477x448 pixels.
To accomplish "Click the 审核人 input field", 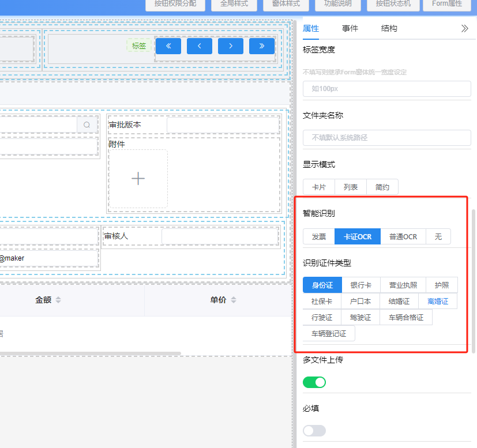I will pyautogui.click(x=220, y=236).
